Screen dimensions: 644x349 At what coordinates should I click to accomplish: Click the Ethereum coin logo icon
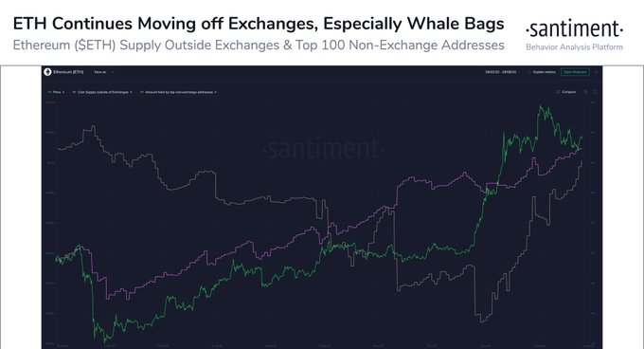(x=47, y=72)
